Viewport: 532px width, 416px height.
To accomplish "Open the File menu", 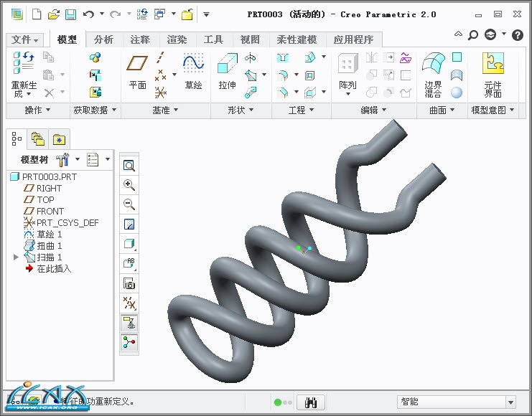I will [24, 39].
